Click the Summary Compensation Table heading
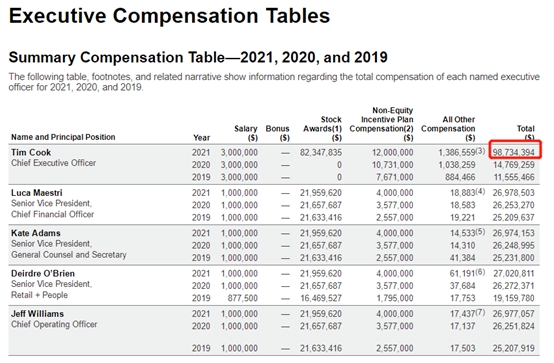554x363 pixels. (x=198, y=57)
